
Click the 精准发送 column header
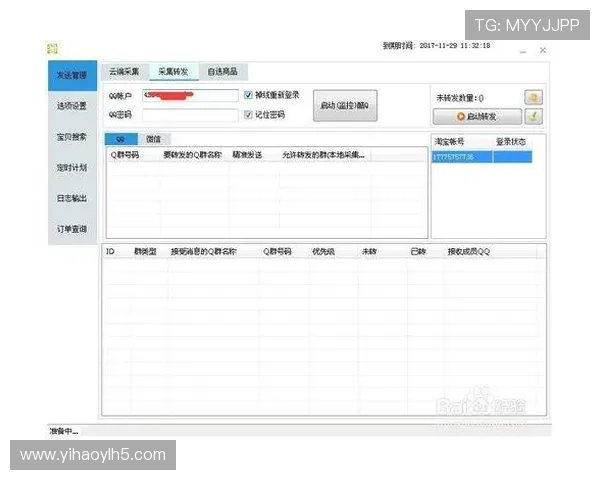coord(247,155)
